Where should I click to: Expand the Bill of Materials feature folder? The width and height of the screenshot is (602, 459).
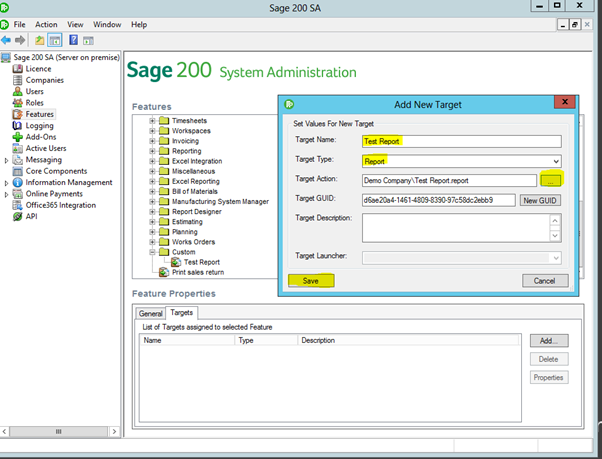tap(152, 191)
